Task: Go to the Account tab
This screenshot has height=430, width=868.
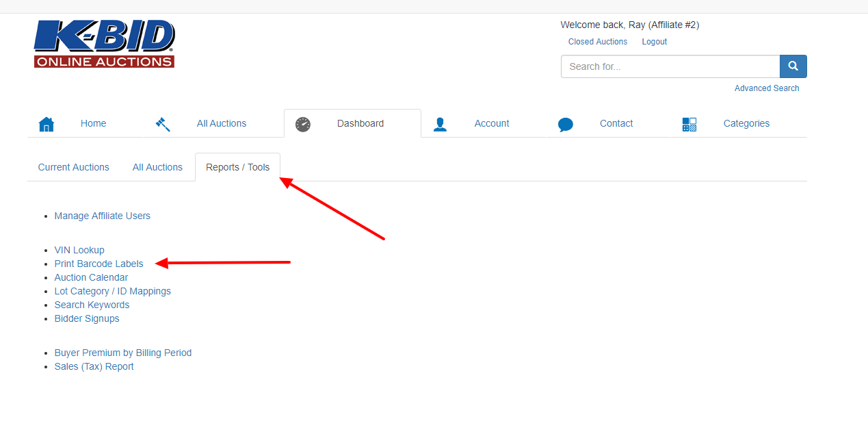Action: coord(492,123)
